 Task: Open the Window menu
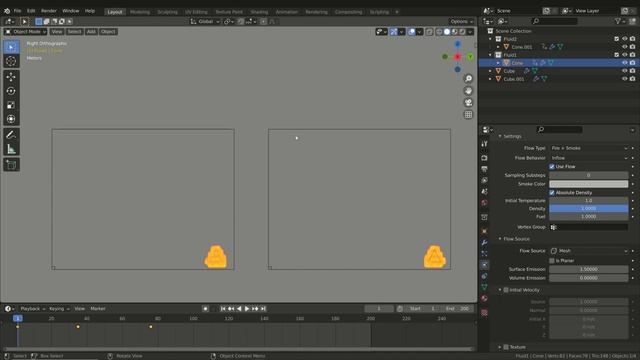click(x=71, y=11)
